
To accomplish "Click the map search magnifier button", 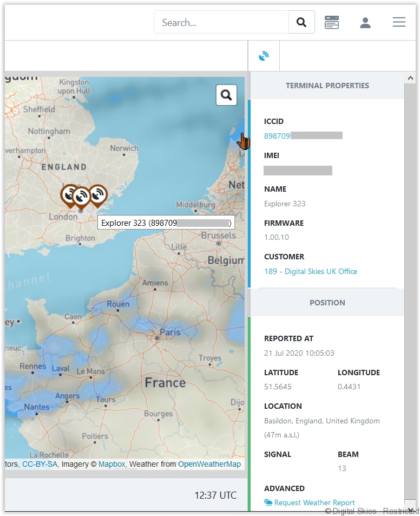I will tap(226, 95).
